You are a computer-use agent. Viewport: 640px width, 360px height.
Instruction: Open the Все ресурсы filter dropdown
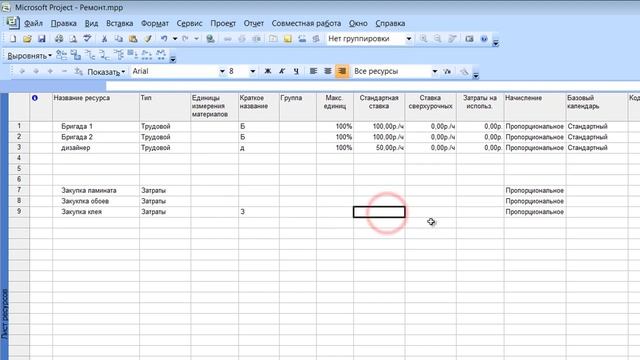[x=435, y=71]
